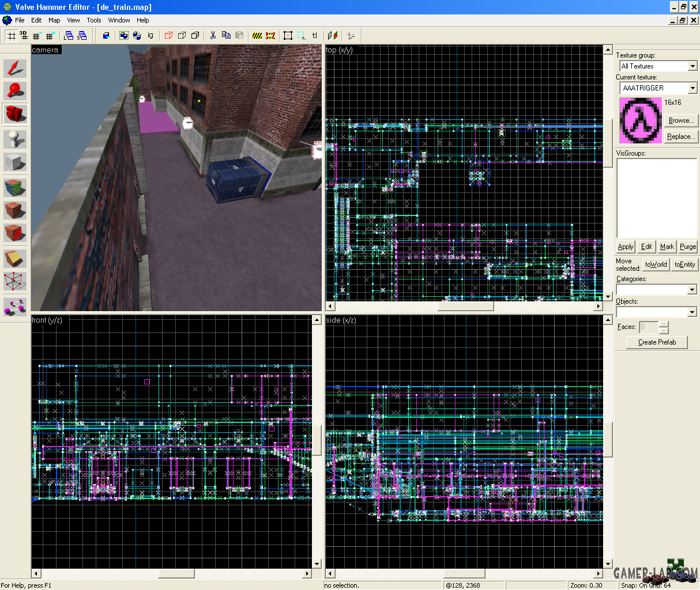Open the Tools menu

pos(94,20)
